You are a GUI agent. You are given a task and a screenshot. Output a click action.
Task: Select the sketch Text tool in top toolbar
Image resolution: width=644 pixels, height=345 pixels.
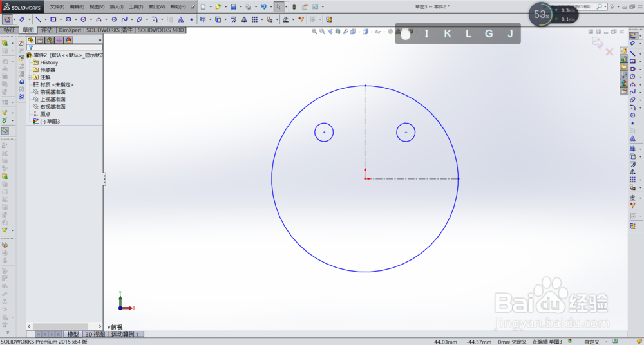(181, 19)
